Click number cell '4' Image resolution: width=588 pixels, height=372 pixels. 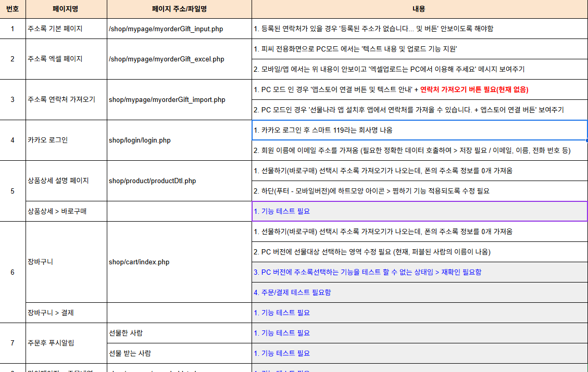(x=12, y=140)
